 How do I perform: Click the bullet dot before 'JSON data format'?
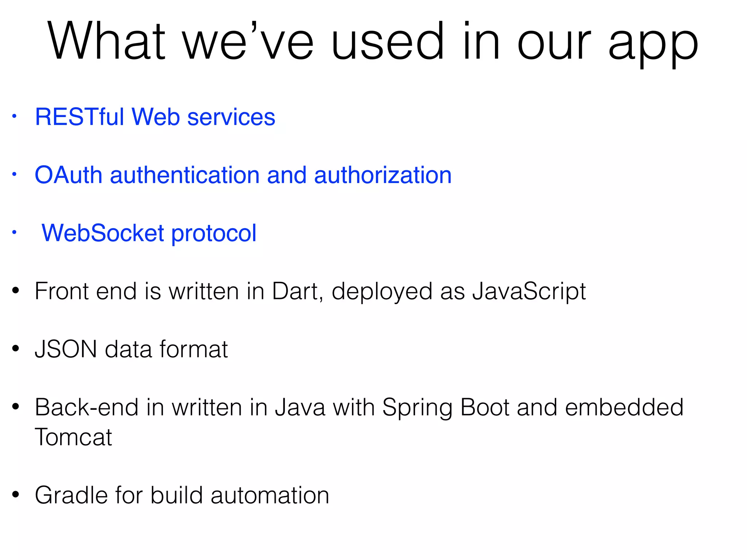[x=15, y=349]
